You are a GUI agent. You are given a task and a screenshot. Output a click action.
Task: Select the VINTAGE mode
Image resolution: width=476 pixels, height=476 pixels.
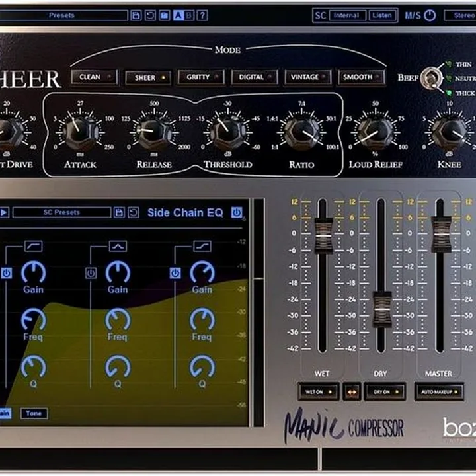coord(308,77)
